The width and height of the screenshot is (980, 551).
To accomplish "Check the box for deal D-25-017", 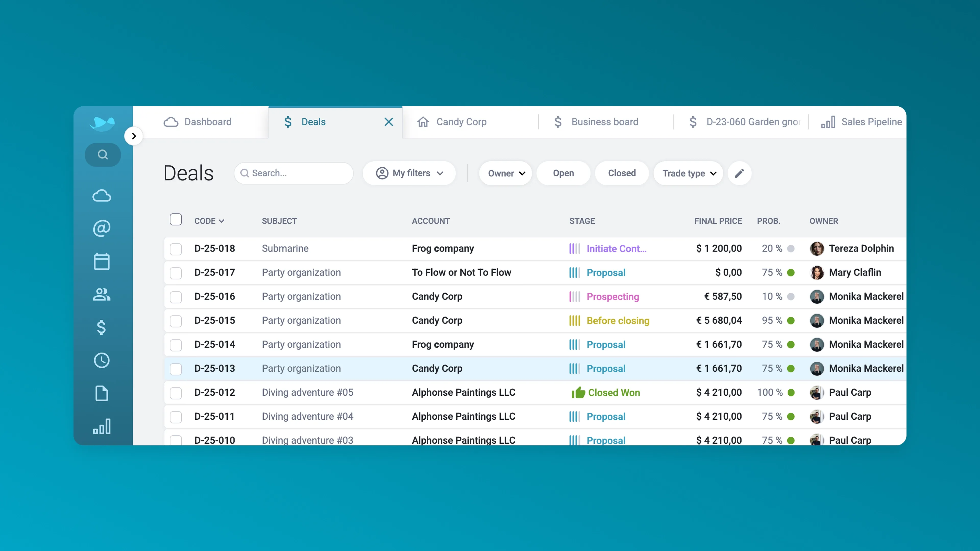I will point(176,273).
